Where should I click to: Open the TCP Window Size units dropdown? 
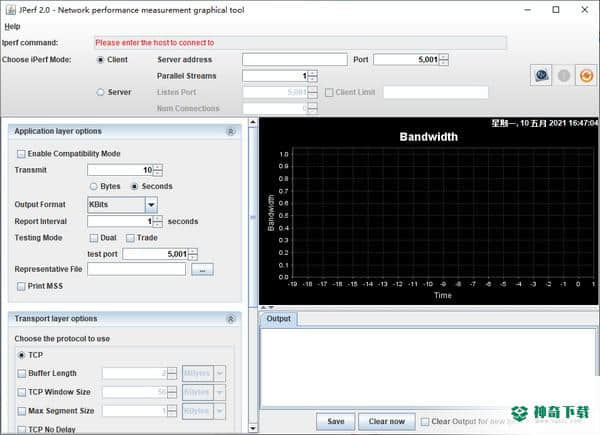point(220,392)
